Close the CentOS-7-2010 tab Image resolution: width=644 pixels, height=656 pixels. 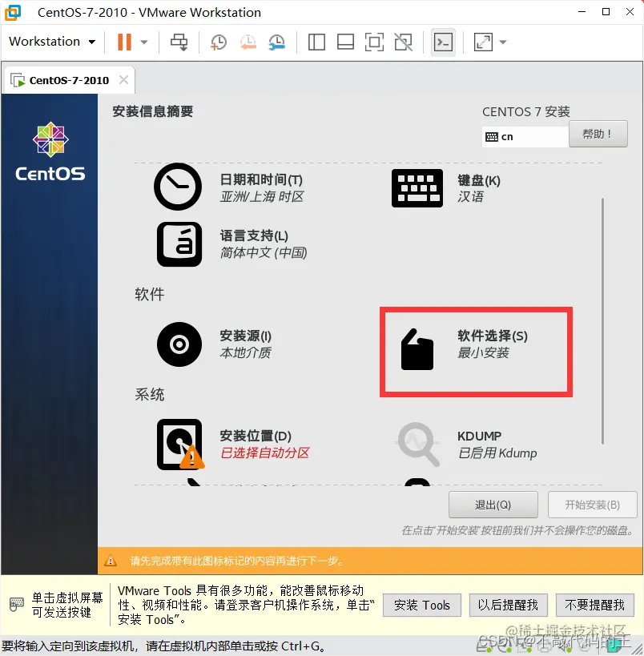point(123,79)
